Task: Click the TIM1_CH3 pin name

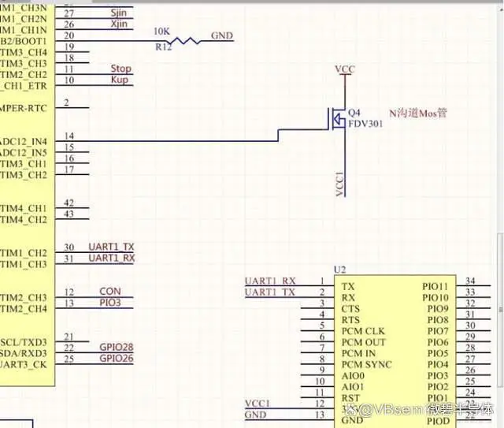Action: (x=24, y=264)
